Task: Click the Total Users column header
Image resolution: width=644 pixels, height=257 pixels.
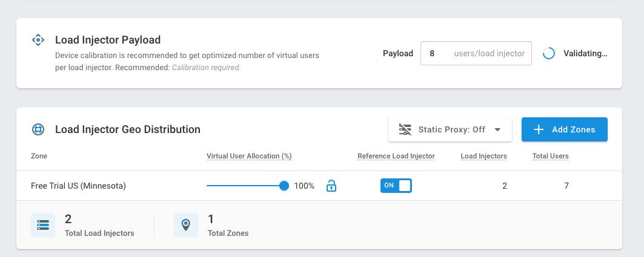Action: pyautogui.click(x=550, y=156)
